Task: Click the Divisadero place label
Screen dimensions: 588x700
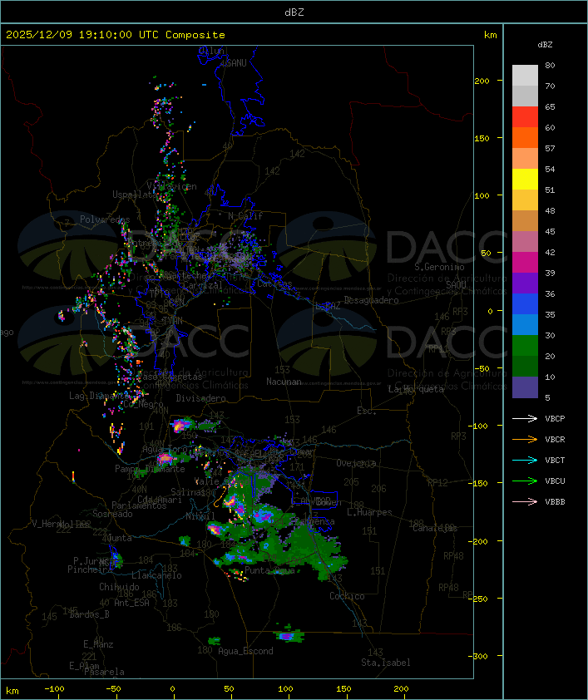Action: [201, 397]
